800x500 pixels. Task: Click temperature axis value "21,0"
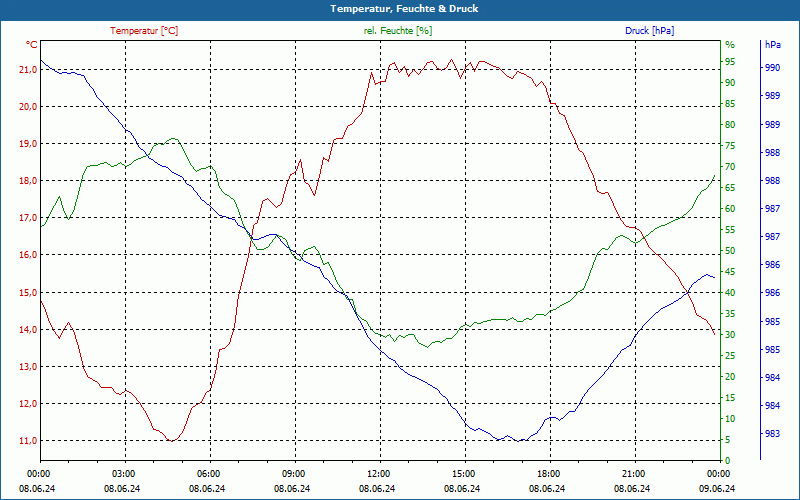point(28,70)
